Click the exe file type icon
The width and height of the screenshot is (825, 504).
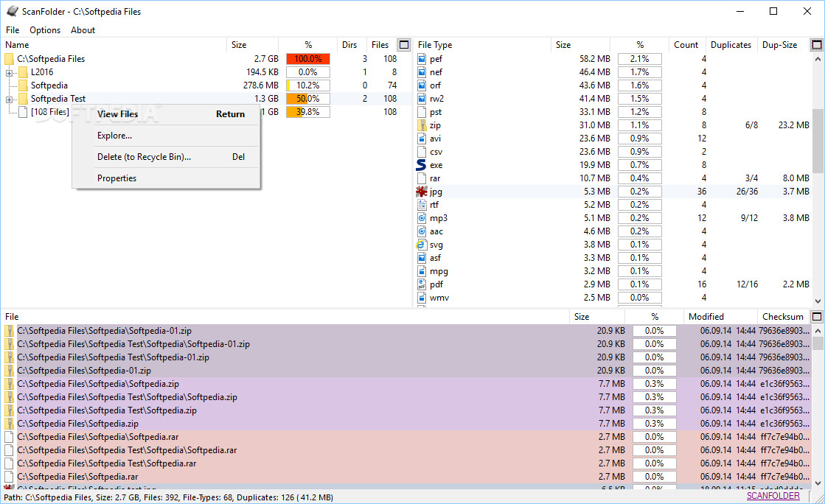point(421,164)
